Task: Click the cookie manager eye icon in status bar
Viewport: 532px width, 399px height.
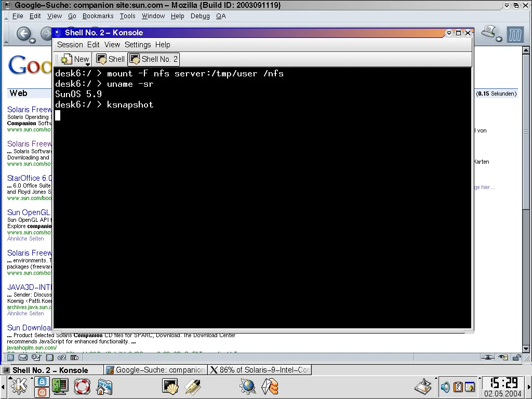Action: [503, 357]
